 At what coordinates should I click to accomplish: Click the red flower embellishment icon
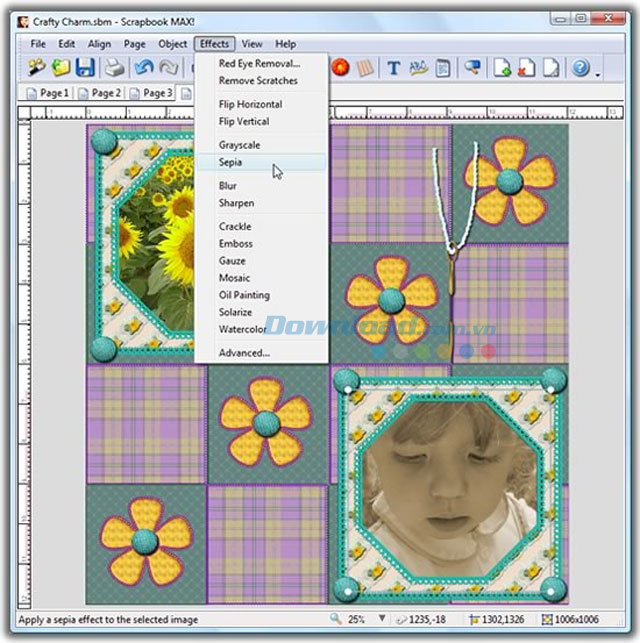pyautogui.click(x=340, y=68)
